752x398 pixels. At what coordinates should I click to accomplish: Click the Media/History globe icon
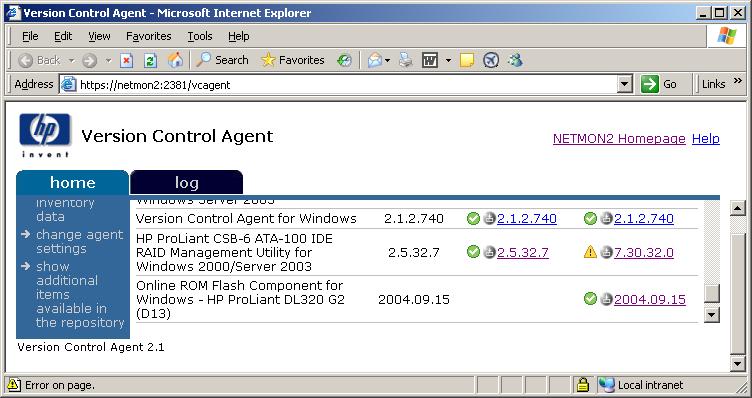pos(344,60)
